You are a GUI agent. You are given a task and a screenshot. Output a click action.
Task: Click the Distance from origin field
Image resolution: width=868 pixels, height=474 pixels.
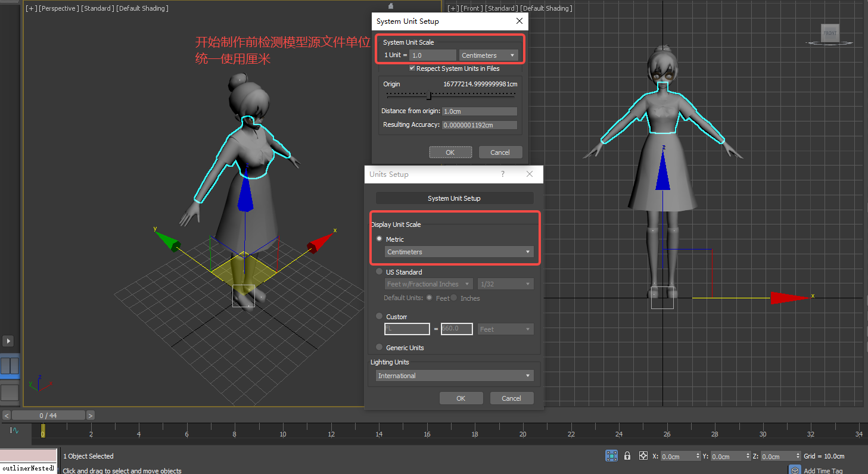point(480,111)
